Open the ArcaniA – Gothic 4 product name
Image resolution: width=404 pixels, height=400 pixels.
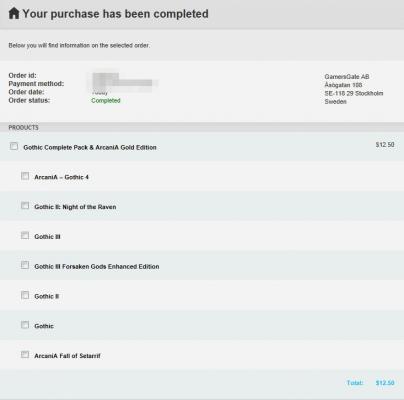click(61, 177)
